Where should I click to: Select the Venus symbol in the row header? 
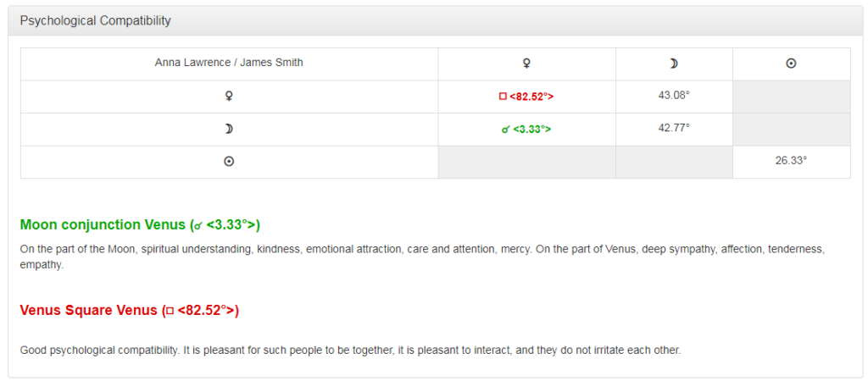[229, 97]
